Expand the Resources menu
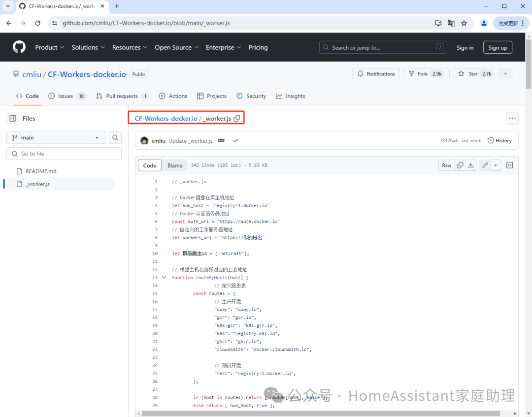532x417 pixels. tap(130, 47)
